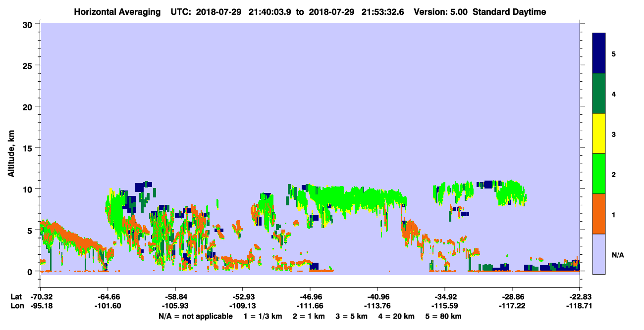Click 'Version: 5.00' in the title

441,12
